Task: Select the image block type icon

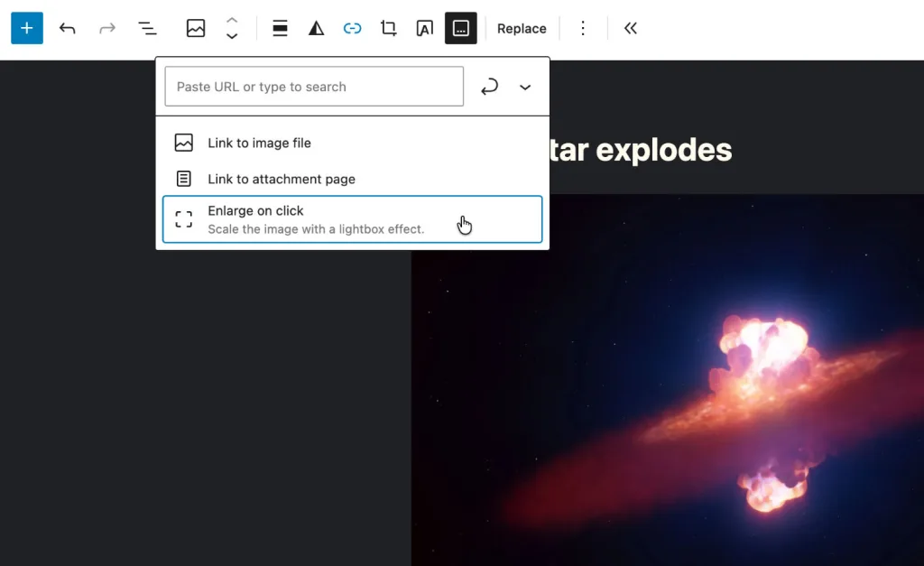Action: 195,28
